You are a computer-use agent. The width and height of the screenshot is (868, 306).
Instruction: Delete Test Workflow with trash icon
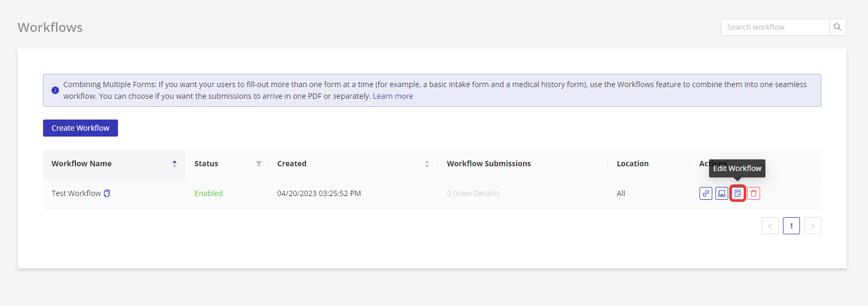tap(754, 193)
